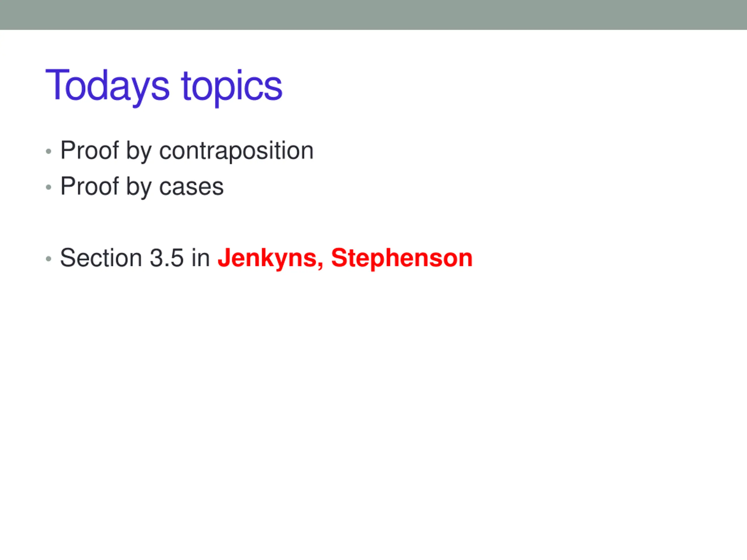Viewport: 747px width, 560px height.
Task: Click the 'Todays topics' slide title
Action: pyautogui.click(x=164, y=87)
